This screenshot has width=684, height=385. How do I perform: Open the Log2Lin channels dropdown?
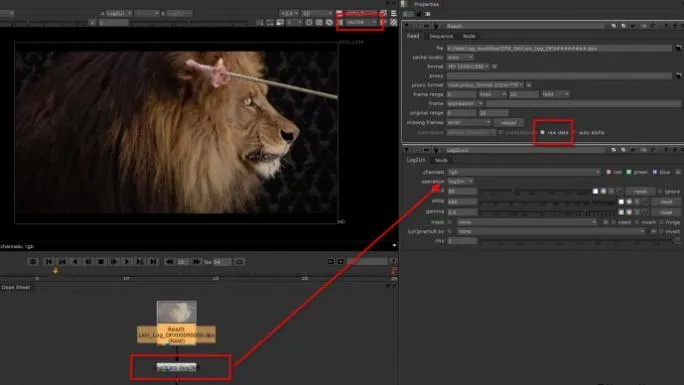pyautogui.click(x=524, y=172)
